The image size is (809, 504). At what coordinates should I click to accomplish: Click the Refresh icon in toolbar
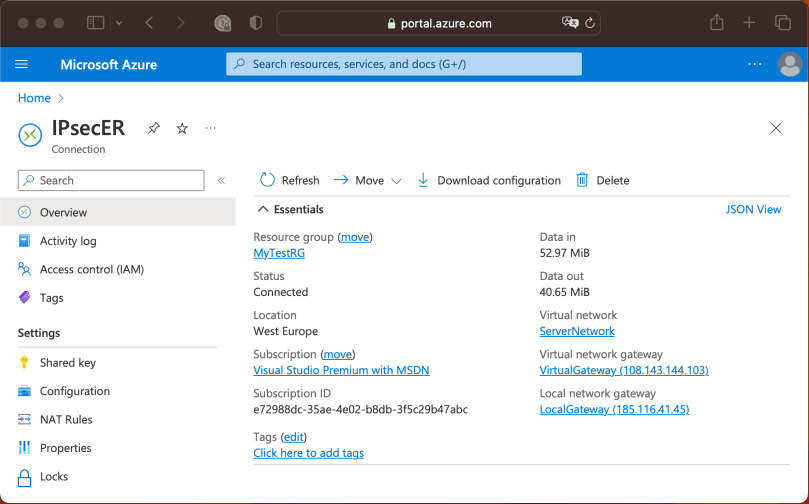[267, 180]
